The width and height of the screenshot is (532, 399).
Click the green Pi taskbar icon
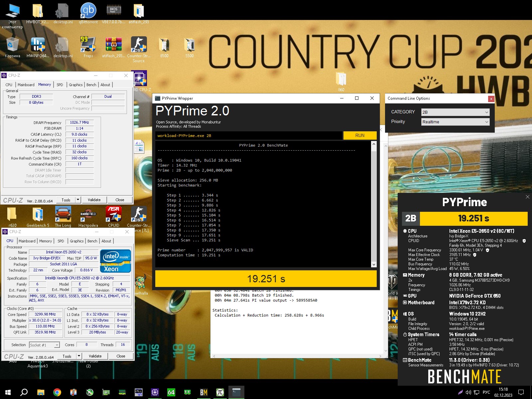[220, 392]
